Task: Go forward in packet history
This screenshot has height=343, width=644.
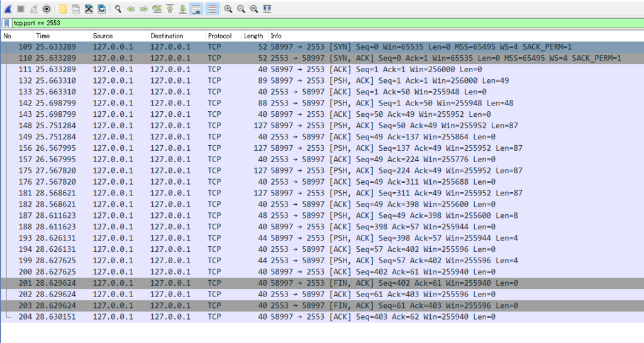Action: (x=144, y=9)
